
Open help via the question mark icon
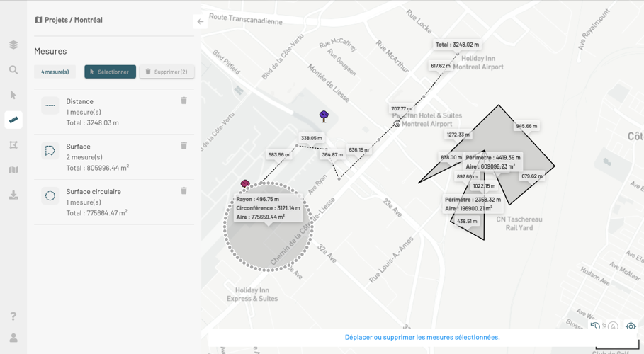click(x=13, y=316)
